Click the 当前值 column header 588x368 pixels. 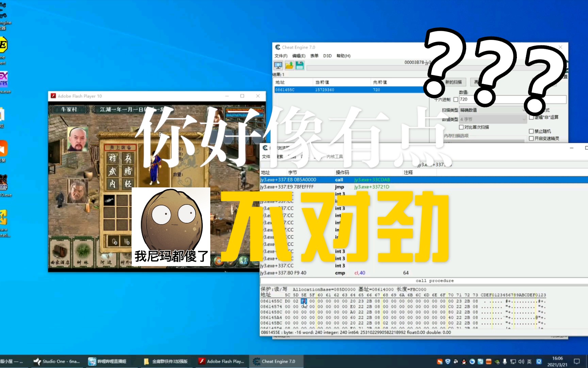tap(322, 82)
